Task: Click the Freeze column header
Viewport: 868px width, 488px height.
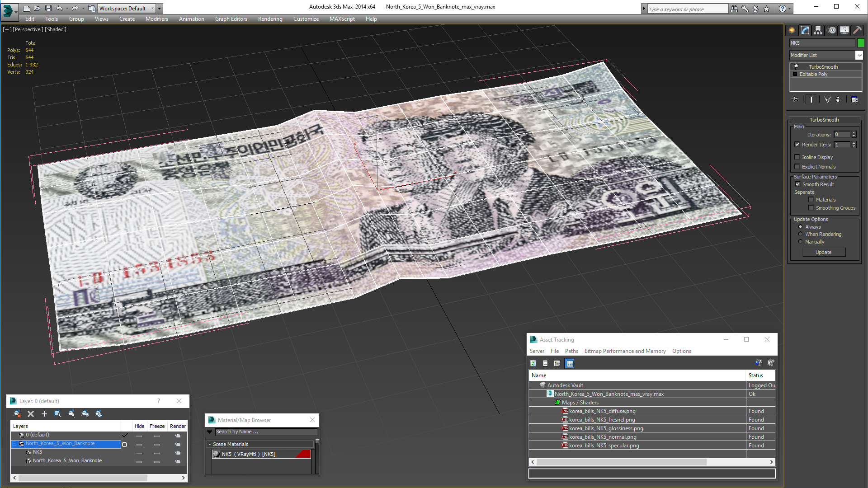Action: click(x=157, y=426)
